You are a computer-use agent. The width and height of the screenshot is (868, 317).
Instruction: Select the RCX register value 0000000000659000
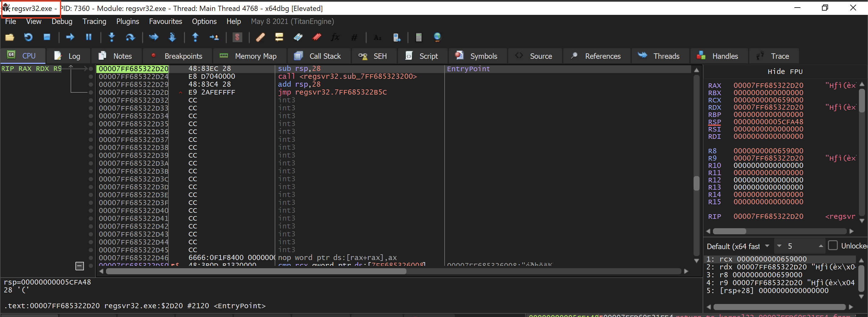coord(768,100)
